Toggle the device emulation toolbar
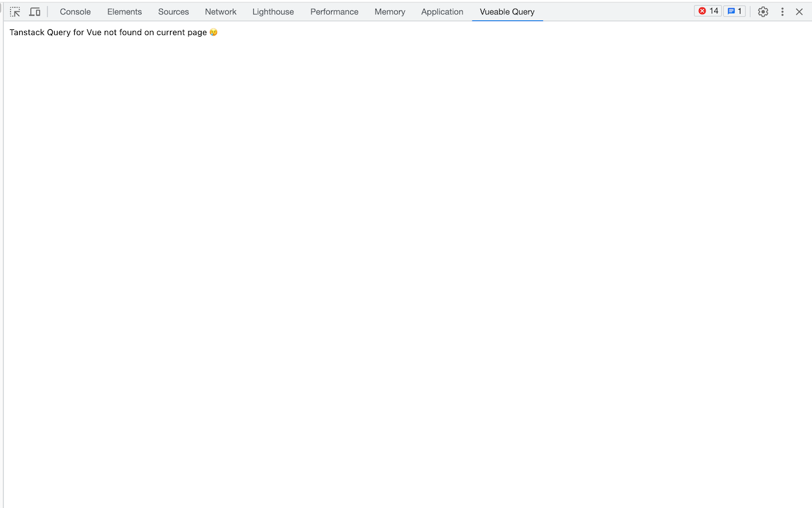 click(x=35, y=11)
